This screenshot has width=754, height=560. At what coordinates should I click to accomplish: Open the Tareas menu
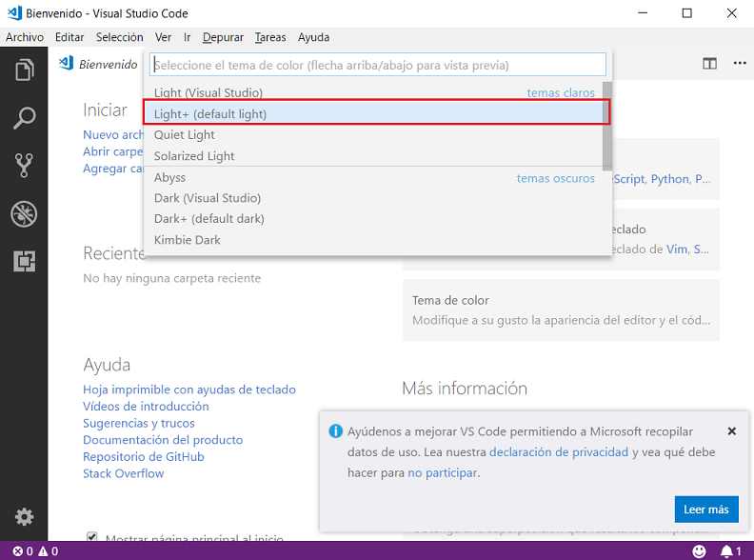270,37
